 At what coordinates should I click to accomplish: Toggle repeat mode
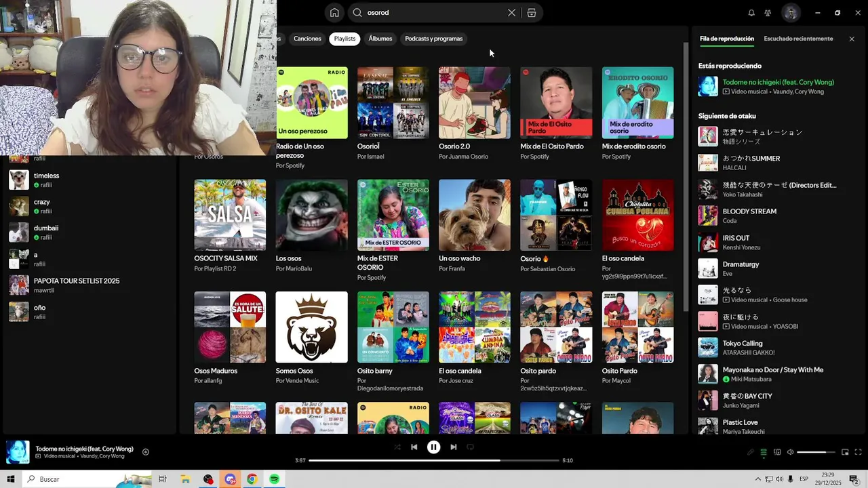(x=470, y=447)
